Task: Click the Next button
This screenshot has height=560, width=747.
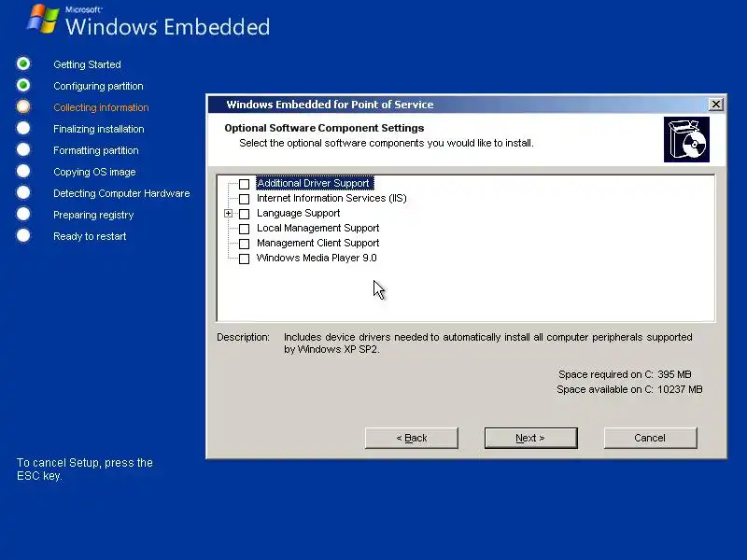Action: coord(530,438)
